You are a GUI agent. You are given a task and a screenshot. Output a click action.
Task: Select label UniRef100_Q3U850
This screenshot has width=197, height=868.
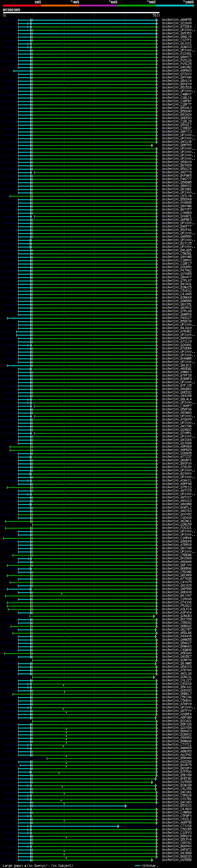pos(176,267)
